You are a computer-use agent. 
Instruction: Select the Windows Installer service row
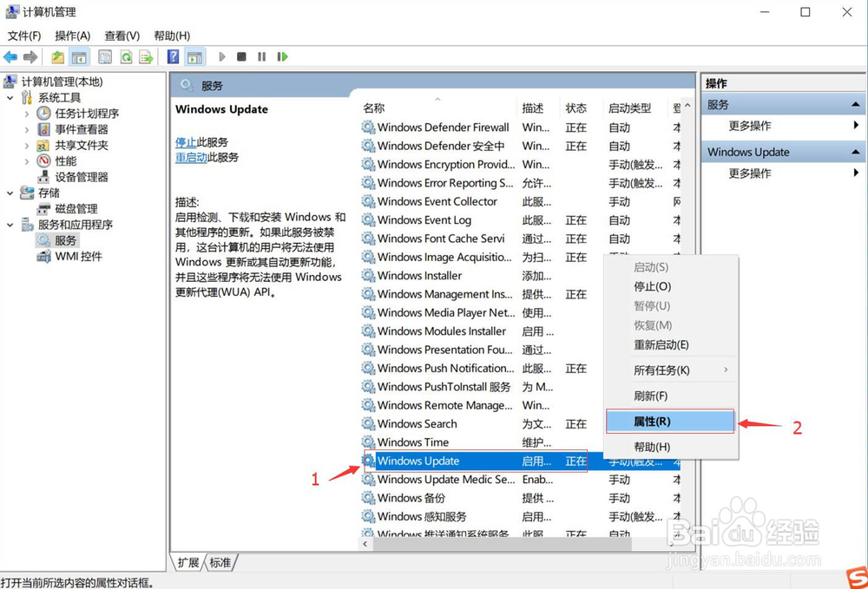point(520,276)
